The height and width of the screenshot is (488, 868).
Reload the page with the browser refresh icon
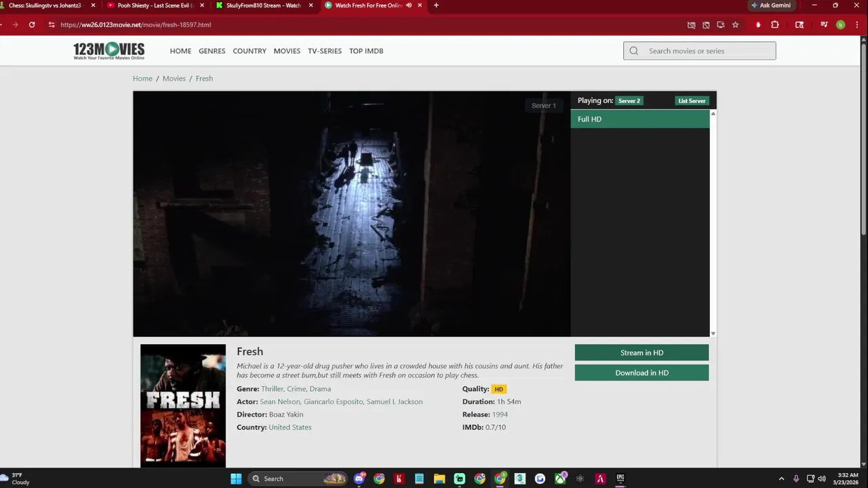(x=32, y=24)
